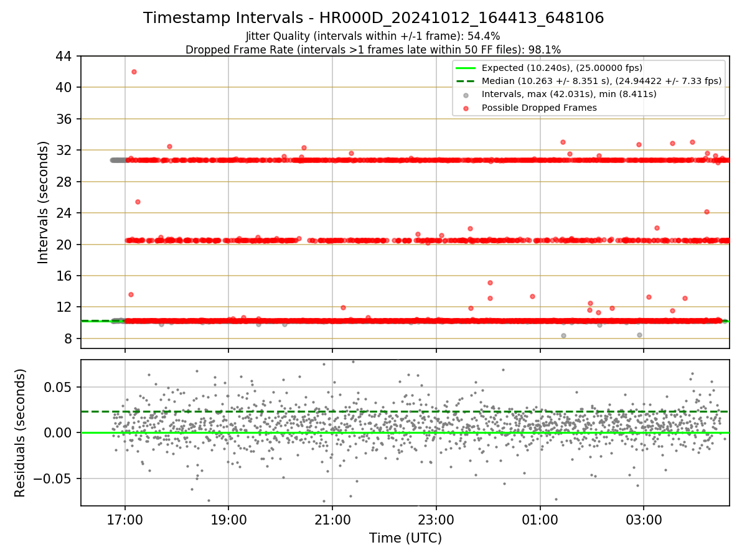Click the Intervals max/min legend entry
The image size is (747, 560).
(569, 94)
